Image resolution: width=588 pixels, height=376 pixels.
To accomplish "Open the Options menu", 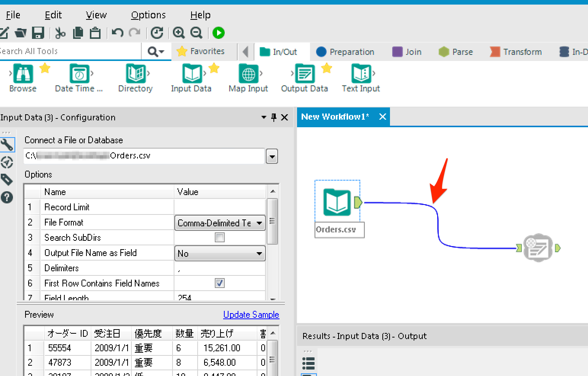I will [x=148, y=15].
